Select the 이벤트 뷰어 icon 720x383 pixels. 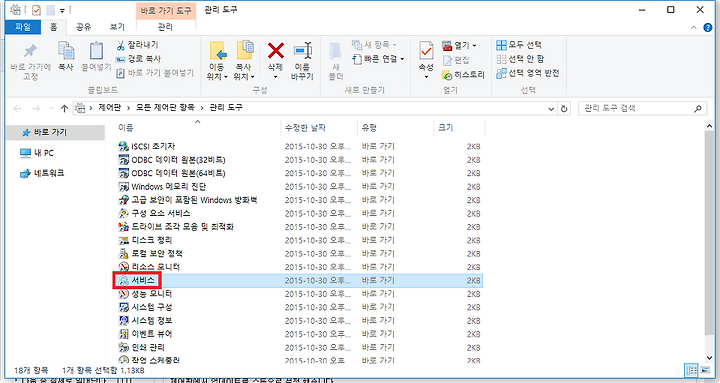[123, 334]
